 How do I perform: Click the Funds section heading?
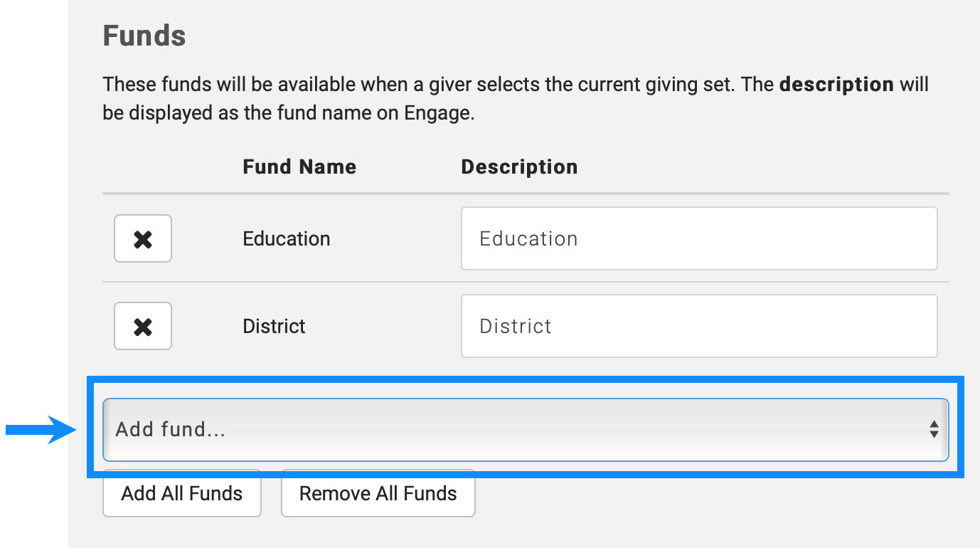pyautogui.click(x=144, y=36)
